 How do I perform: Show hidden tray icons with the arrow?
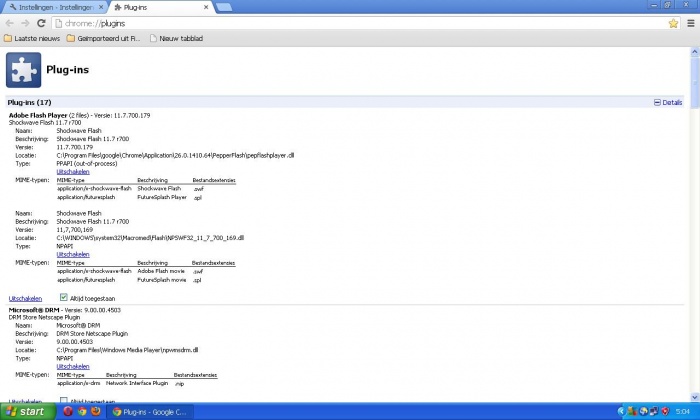coord(621,412)
